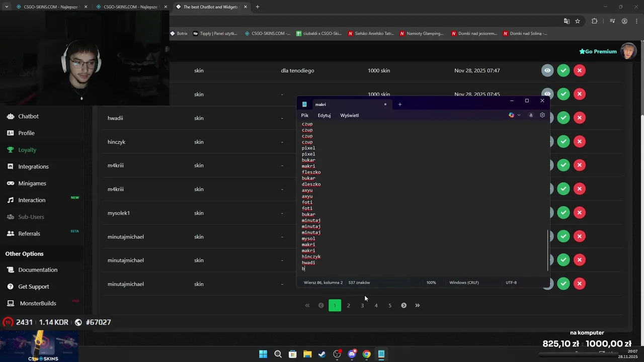Close 'The best ChatBot and Widgets' tab
644x362 pixels.
(246, 7)
